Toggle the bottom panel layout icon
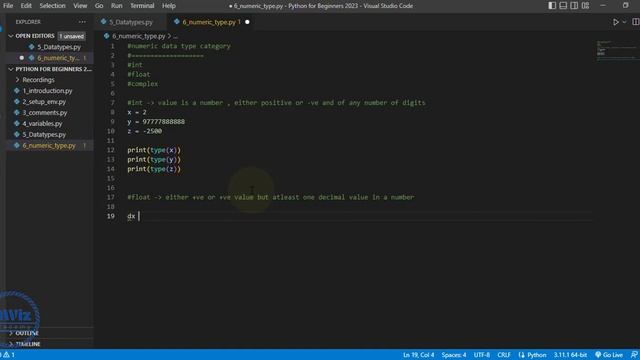Viewport: 640px width, 360px height. click(x=563, y=6)
